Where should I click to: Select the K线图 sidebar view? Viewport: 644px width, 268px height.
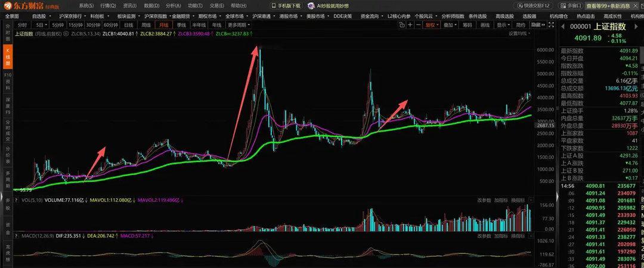coord(7,57)
